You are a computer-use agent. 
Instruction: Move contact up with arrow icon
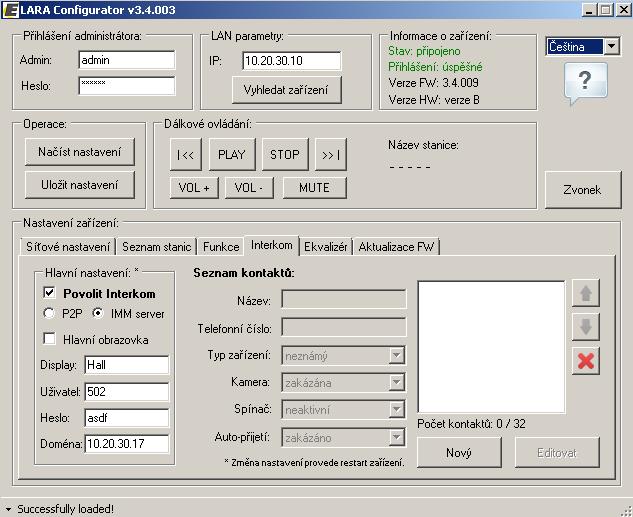click(x=586, y=293)
